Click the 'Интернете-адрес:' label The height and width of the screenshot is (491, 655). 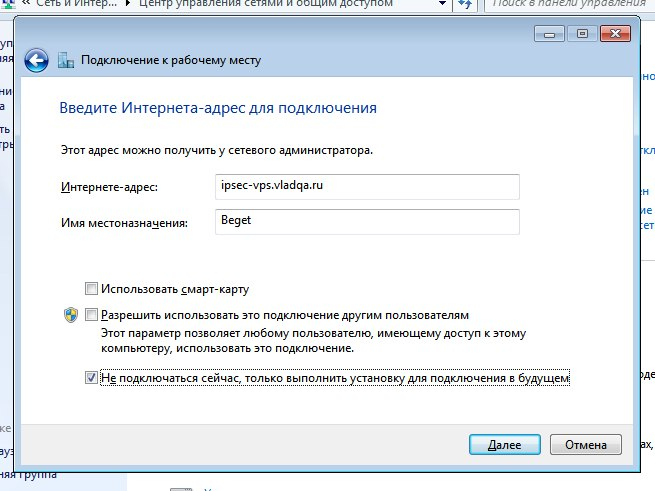[x=109, y=187]
